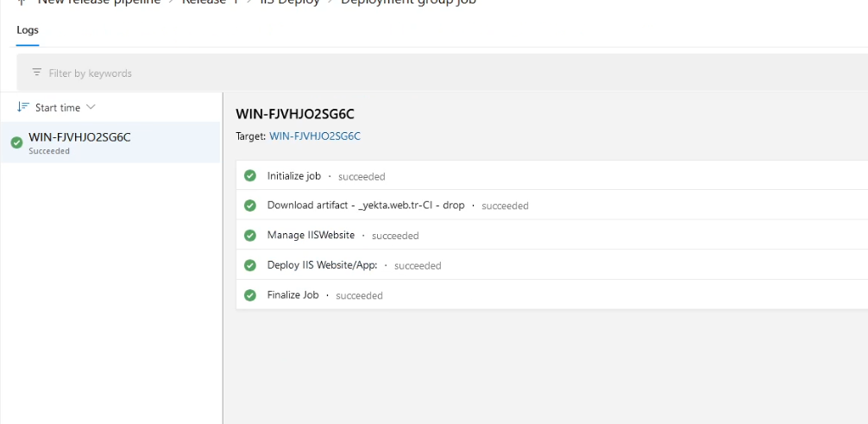Viewport: 868px width, 424px height.
Task: View the Manage IISWebsite step log
Action: (x=311, y=235)
